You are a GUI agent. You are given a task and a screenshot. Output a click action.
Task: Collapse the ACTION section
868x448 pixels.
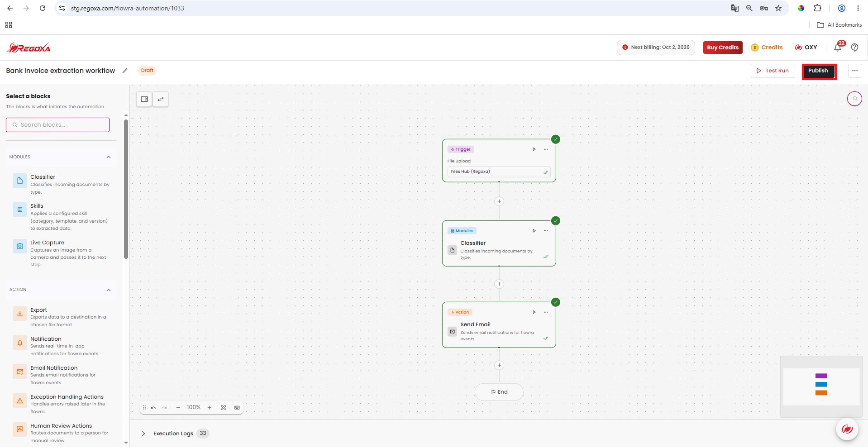109,290
